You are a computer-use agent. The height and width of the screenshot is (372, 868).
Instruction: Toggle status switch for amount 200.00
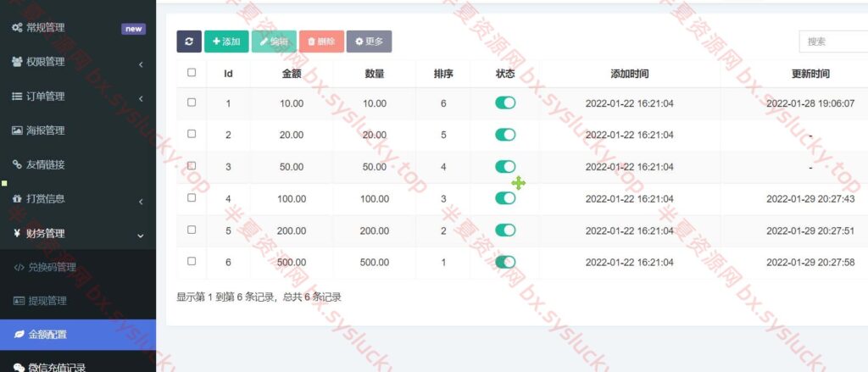coord(505,230)
